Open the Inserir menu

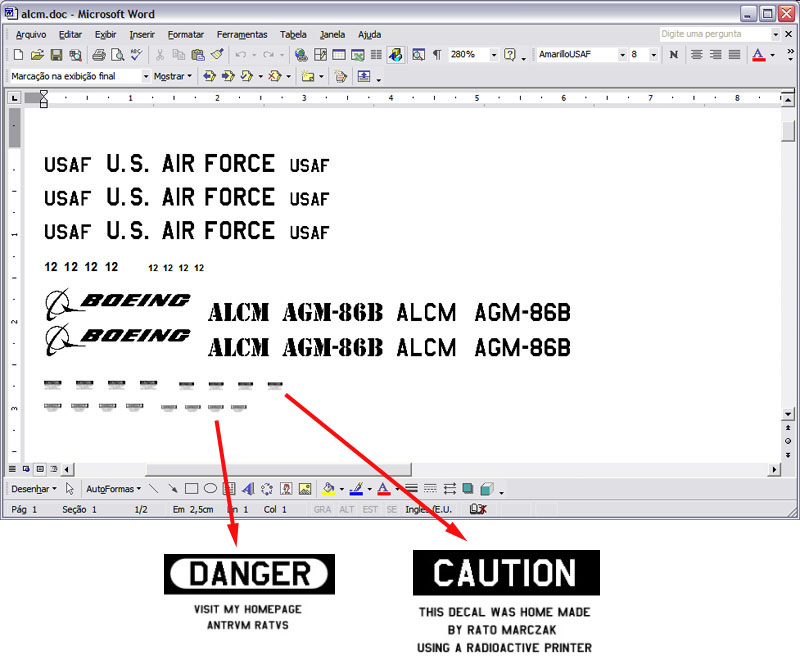coord(142,35)
